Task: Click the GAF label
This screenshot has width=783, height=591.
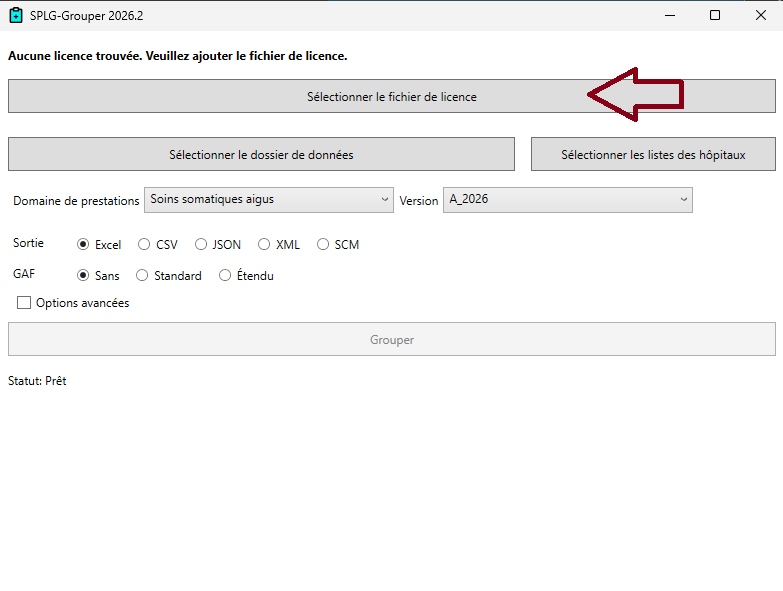Action: (23, 274)
